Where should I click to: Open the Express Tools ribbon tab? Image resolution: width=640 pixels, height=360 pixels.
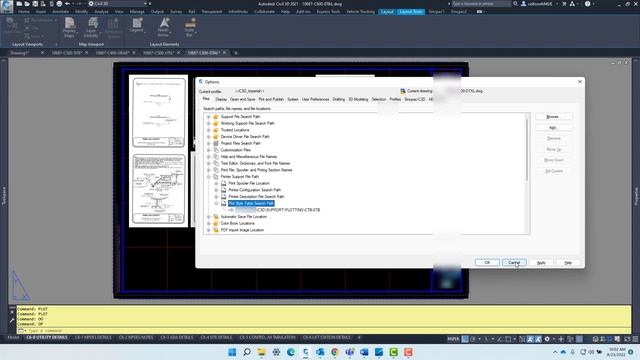pyautogui.click(x=328, y=12)
